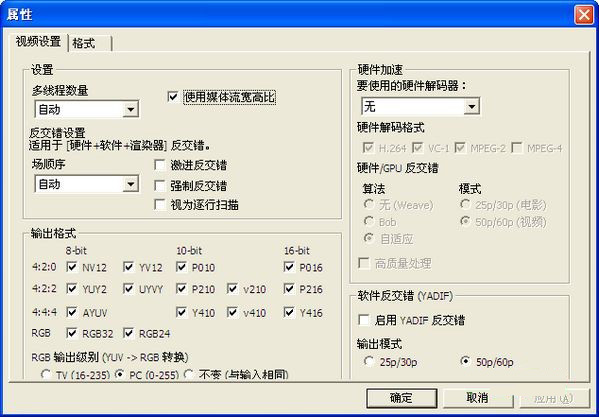Uncheck the AYUV output format

[72, 313]
